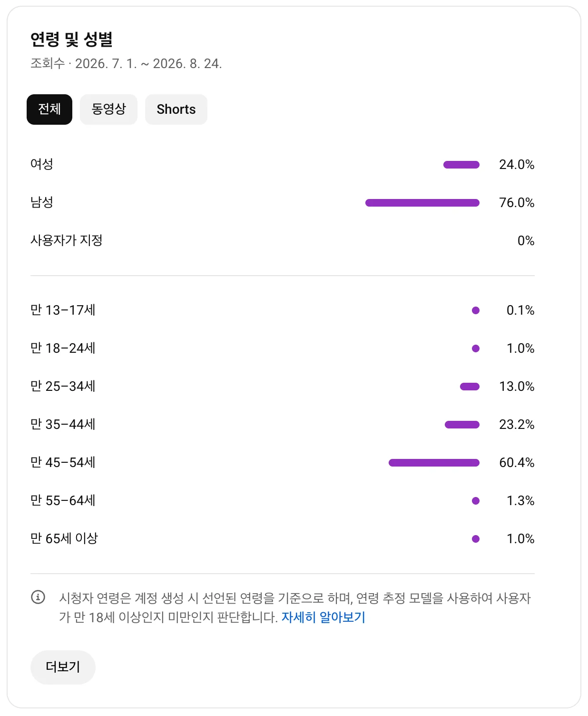Click the purple dot for 만 65세 이상
Screen dimensions: 588x716
point(476,539)
